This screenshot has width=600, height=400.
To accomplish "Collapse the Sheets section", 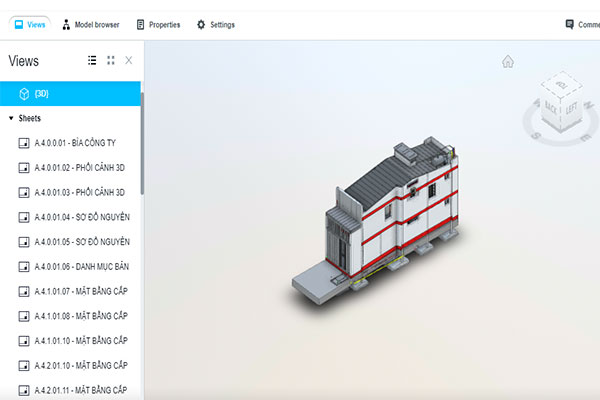I will [x=11, y=118].
